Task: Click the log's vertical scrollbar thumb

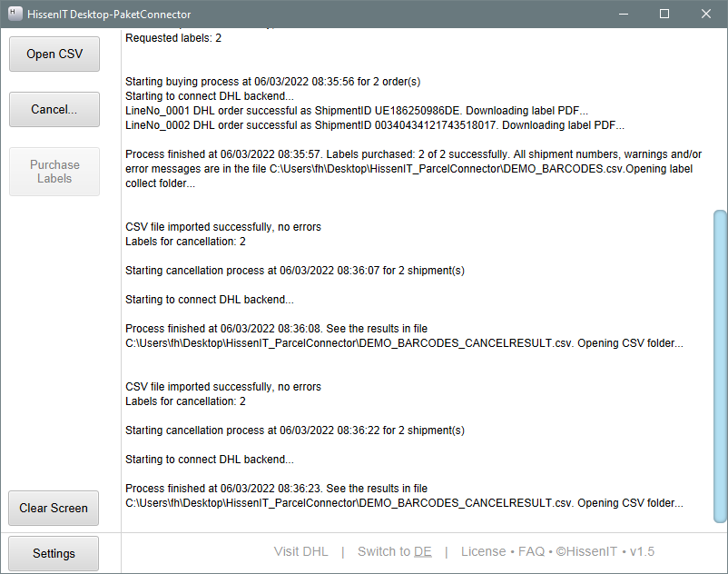Action: click(x=720, y=366)
